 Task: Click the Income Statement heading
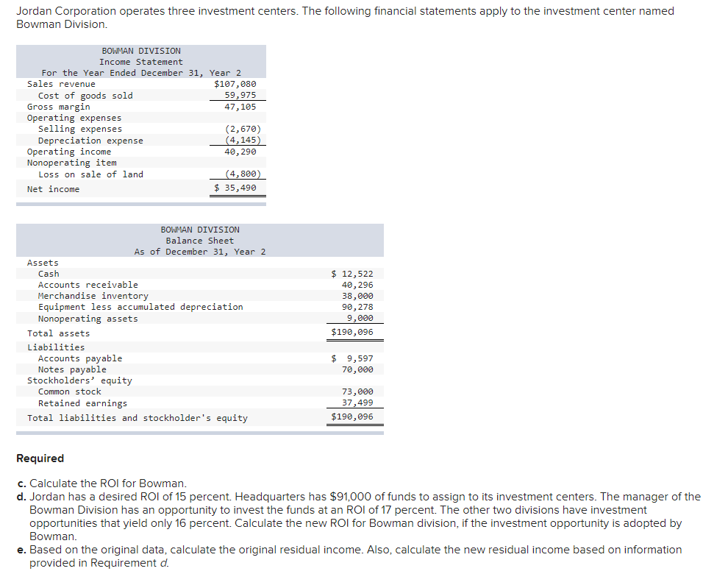[x=141, y=62]
